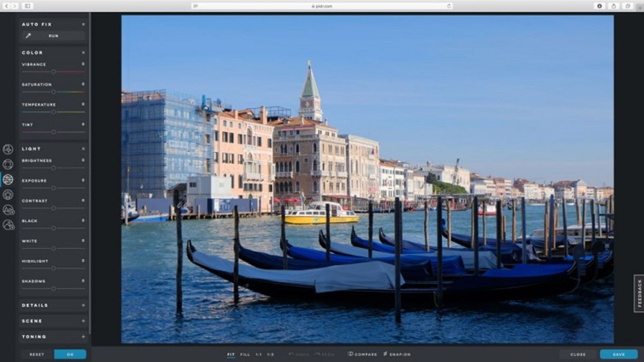Click the Vibrance slider handle
The image size is (644, 362).
[x=53, y=72]
